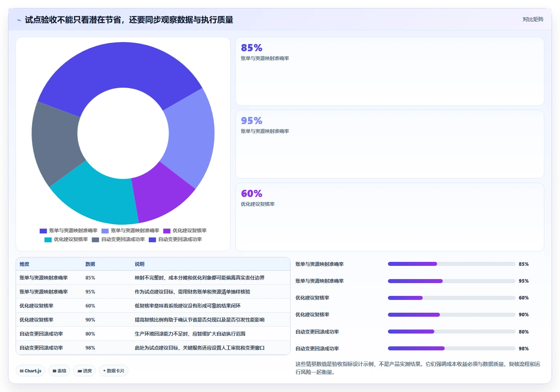560x392 pixels.
Task: Toggle the cyan 优化建议复核率 legend item
Action: (x=66, y=239)
